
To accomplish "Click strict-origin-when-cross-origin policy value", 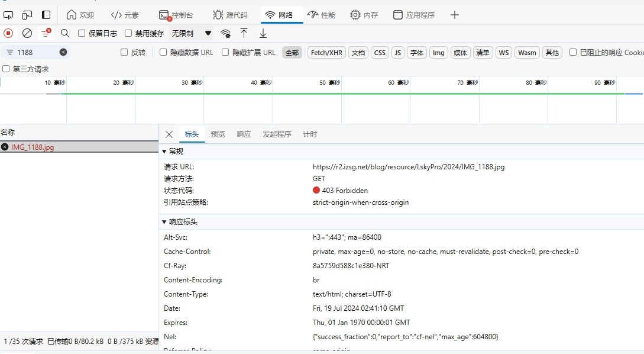I will coord(361,202).
